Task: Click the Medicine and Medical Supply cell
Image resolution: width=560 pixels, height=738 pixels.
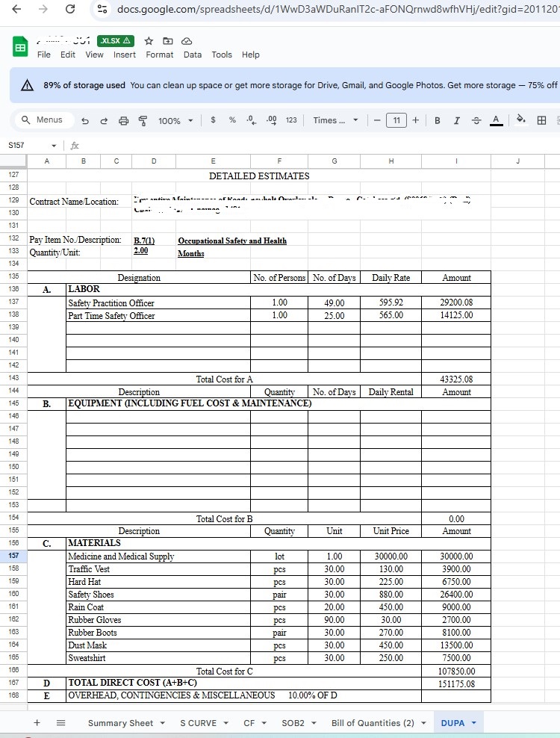Action: coord(158,556)
